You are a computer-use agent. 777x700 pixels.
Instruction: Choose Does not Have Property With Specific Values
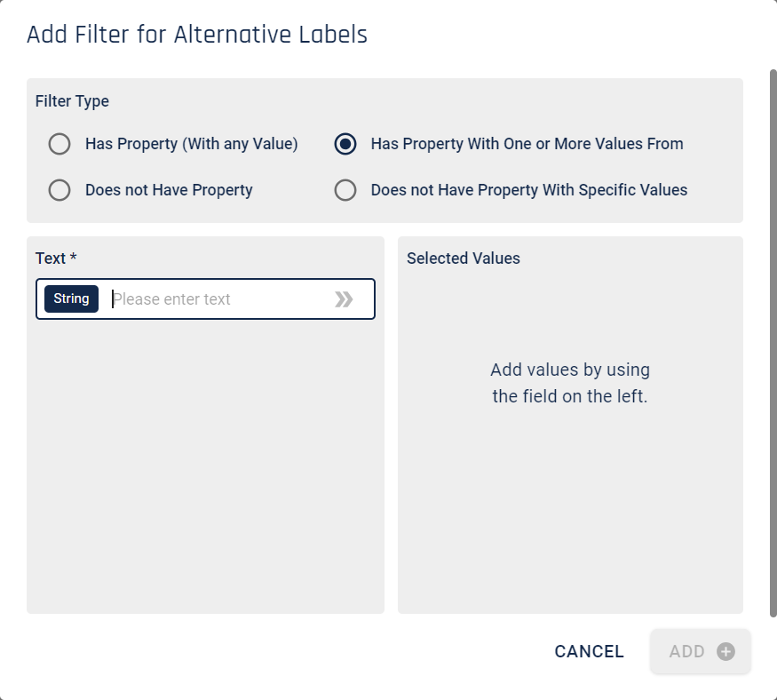345,190
